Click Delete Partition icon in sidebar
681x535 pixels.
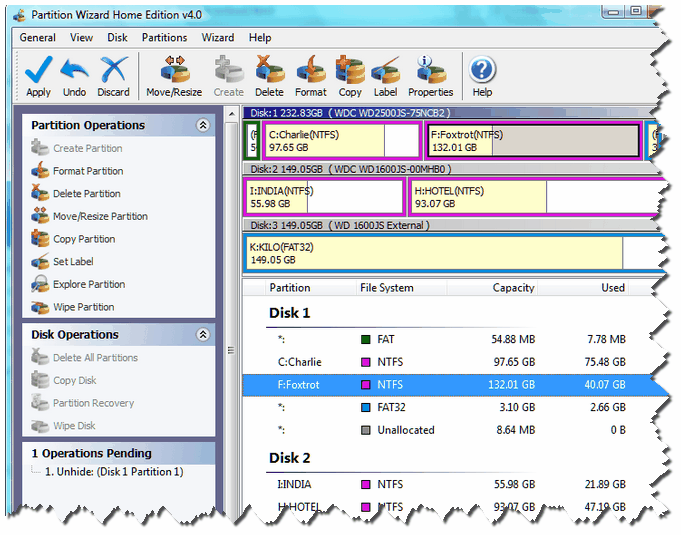[x=40, y=193]
